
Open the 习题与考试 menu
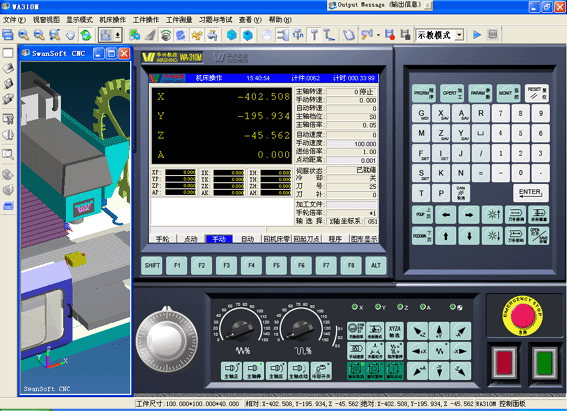tap(216, 20)
